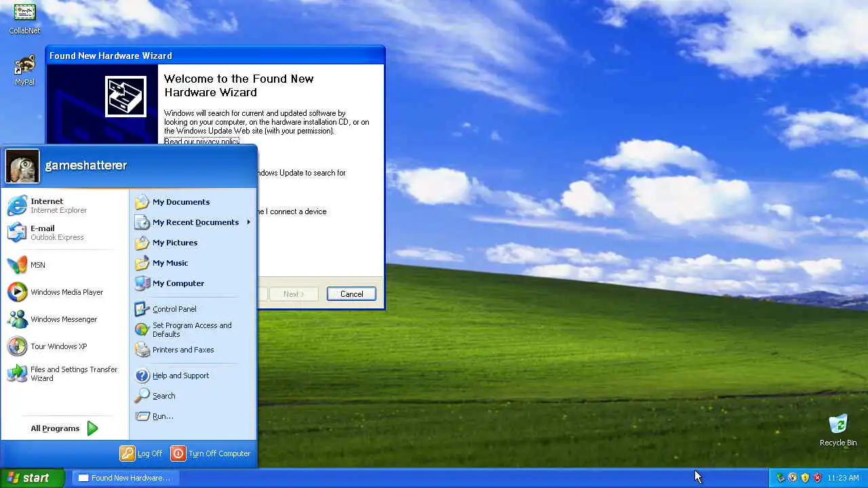Open My Music folder

[x=193, y=263]
